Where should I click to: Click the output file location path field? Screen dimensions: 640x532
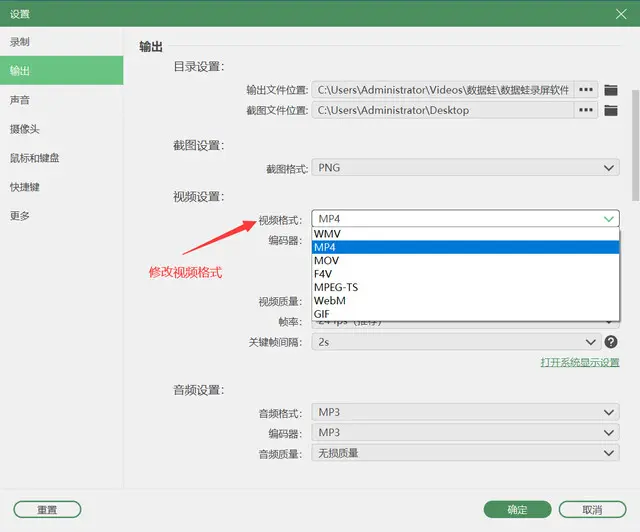[x=443, y=90]
